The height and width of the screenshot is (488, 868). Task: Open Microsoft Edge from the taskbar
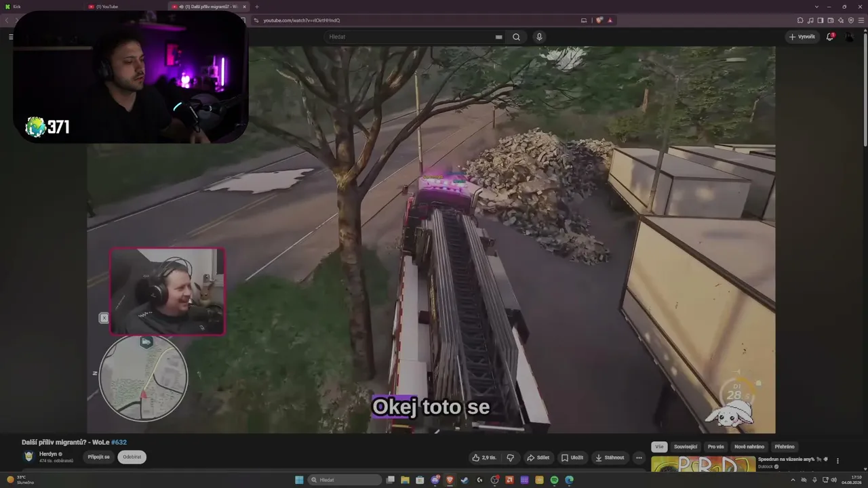[x=569, y=480]
